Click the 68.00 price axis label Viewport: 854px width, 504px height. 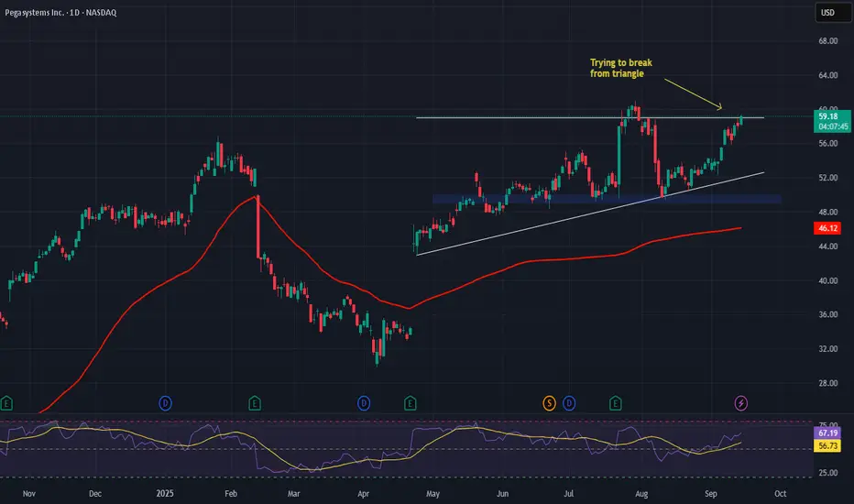coord(827,41)
